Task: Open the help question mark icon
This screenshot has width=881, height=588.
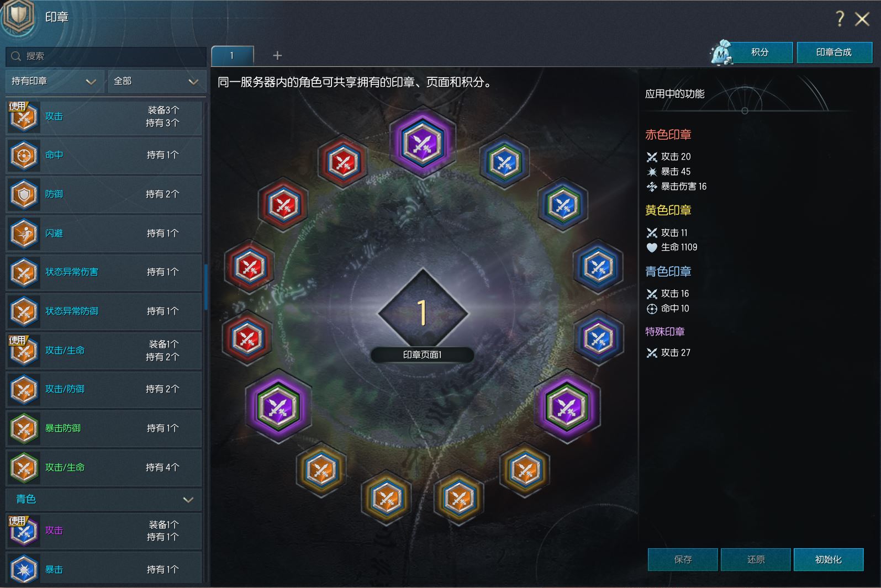Action: click(840, 19)
